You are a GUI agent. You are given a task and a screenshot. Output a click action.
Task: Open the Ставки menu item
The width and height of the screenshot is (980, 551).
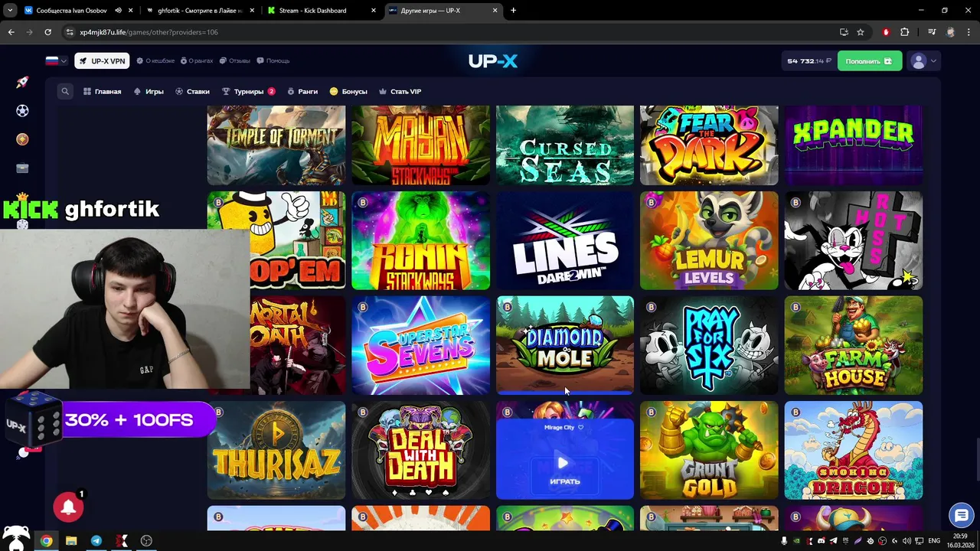(x=192, y=91)
